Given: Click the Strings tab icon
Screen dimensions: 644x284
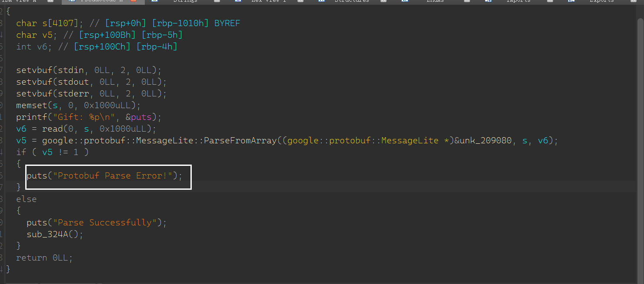Looking at the screenshot, I should point(154,1).
